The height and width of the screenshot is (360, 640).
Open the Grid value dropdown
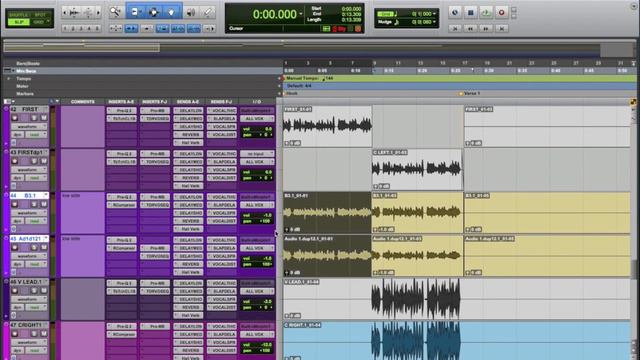pyautogui.click(x=434, y=14)
